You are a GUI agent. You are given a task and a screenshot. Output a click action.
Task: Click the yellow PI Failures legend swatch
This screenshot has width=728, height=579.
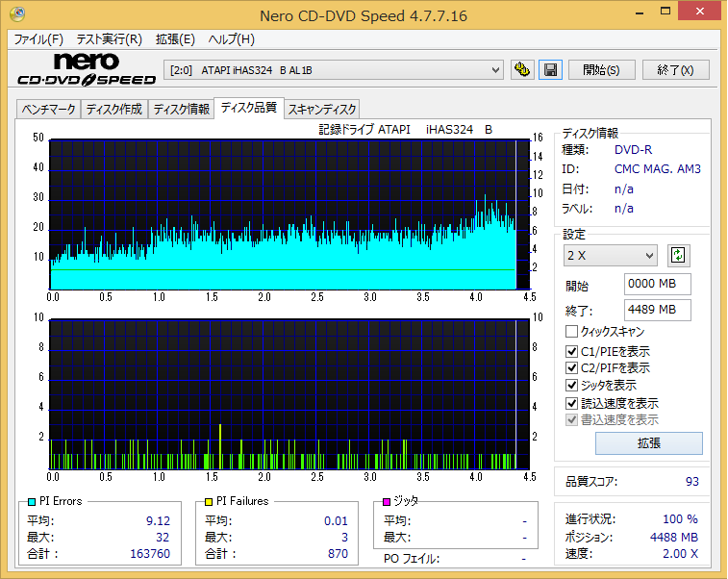pos(209,502)
